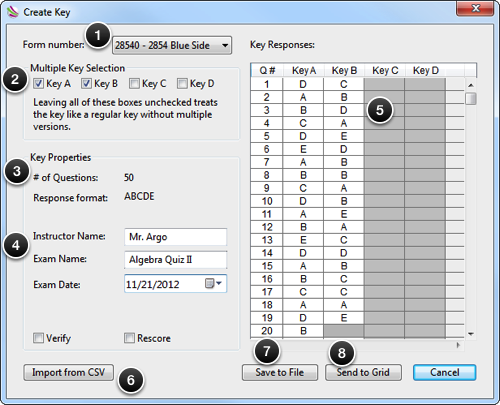Screen dimensions: 500x405
Task: Enable the Key C checkbox
Action: coord(134,83)
